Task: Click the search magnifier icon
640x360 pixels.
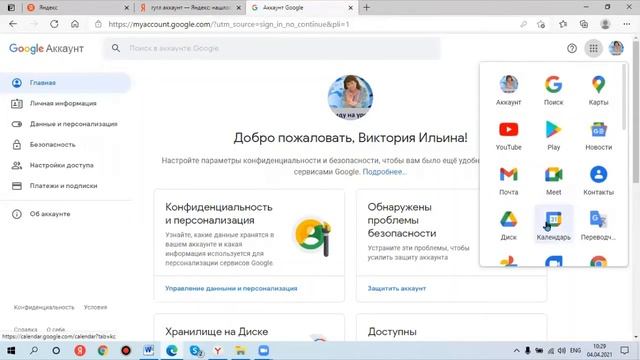Action: coord(116,48)
